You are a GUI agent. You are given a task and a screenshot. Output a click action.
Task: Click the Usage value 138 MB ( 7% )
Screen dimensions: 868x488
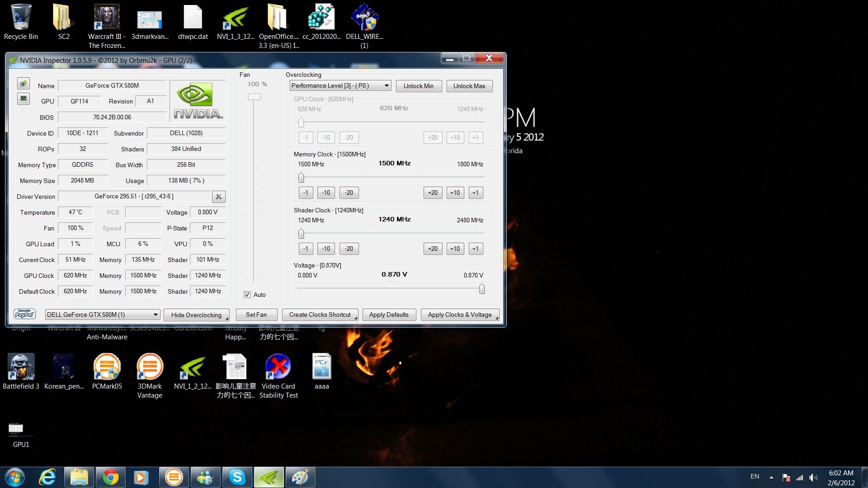pos(186,180)
